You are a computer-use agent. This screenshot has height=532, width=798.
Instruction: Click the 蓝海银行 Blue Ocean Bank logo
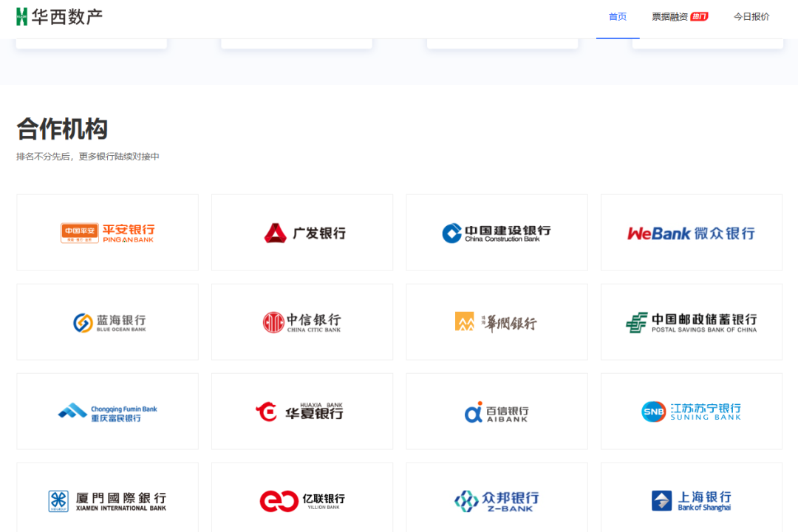pyautogui.click(x=108, y=322)
